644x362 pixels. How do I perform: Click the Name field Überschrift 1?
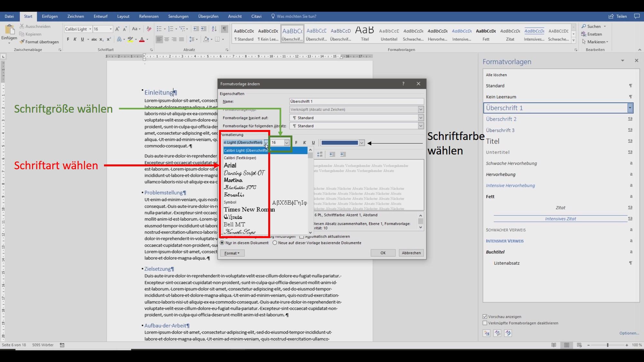[x=356, y=101]
